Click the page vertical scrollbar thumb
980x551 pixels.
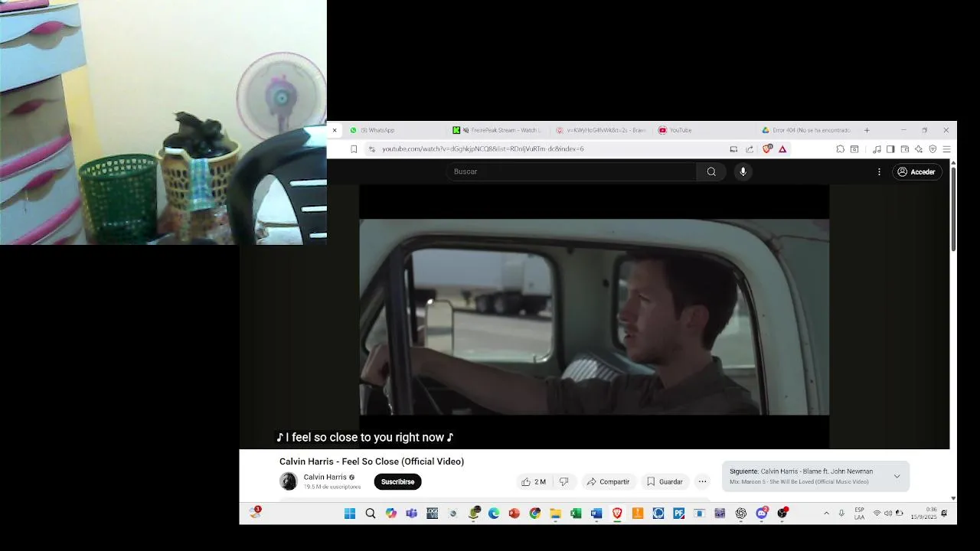coord(953,208)
